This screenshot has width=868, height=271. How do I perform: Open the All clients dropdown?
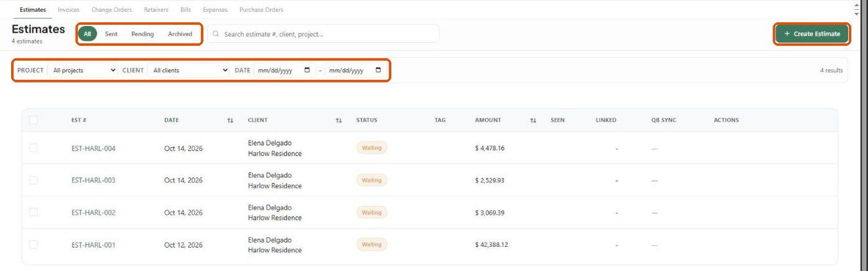point(189,71)
